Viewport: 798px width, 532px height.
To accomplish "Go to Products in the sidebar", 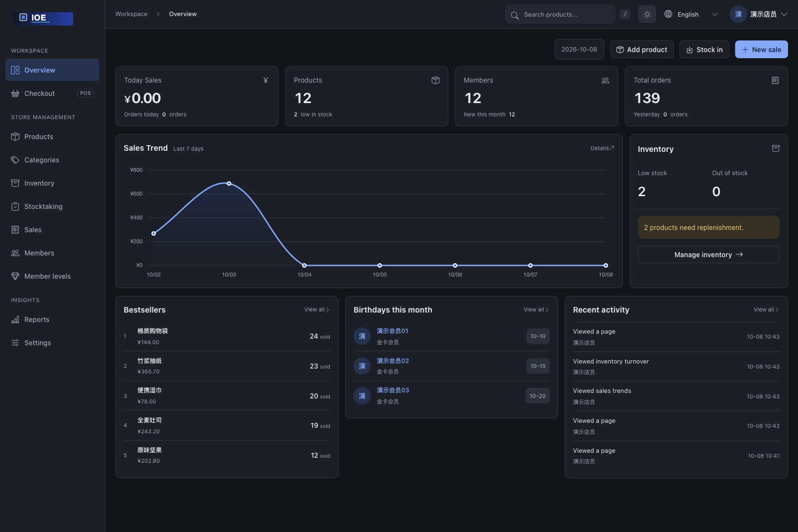I will coord(52,137).
